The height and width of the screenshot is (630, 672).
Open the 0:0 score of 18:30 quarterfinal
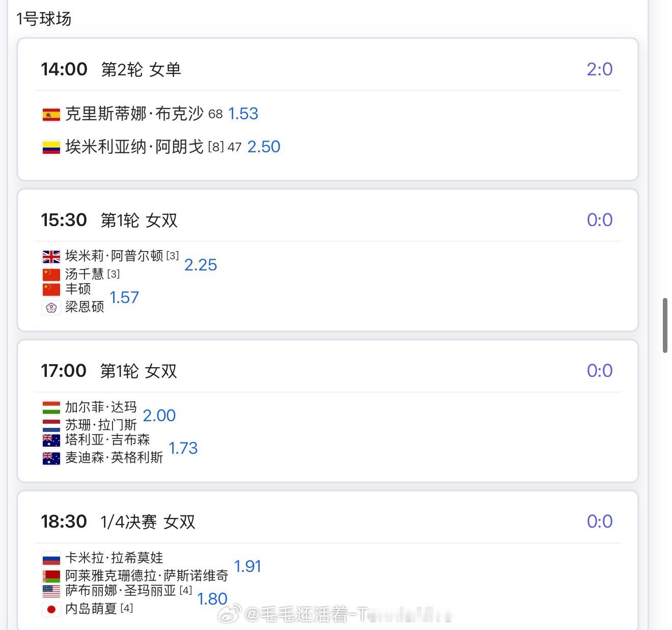(600, 522)
